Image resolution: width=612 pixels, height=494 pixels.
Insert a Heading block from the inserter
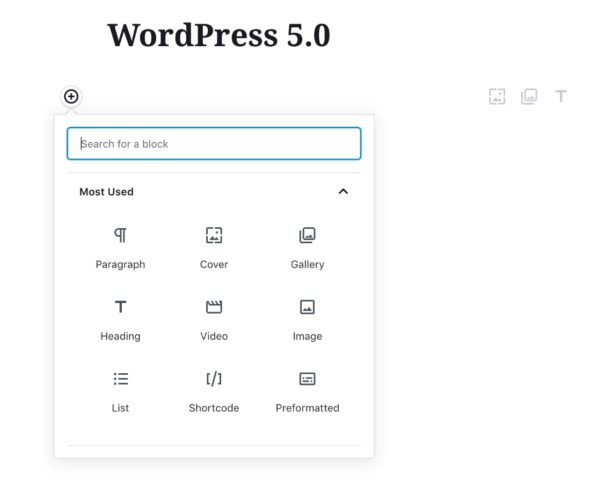tap(120, 319)
